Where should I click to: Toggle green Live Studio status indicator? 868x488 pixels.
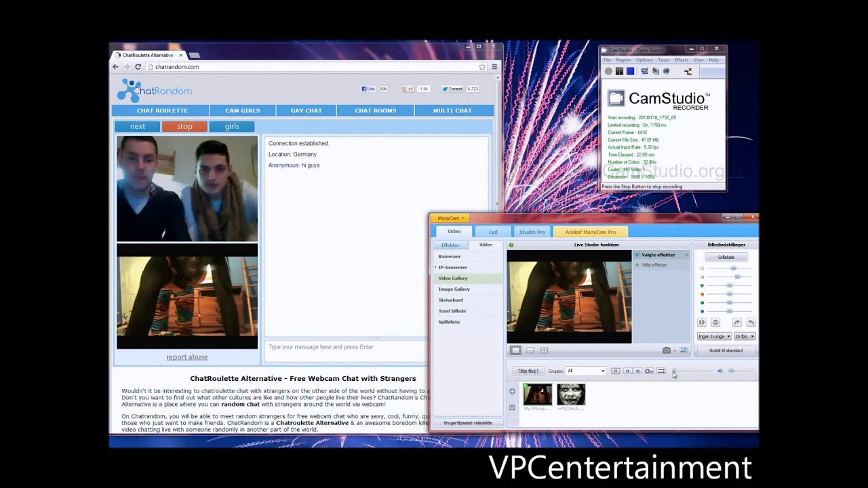pos(511,245)
